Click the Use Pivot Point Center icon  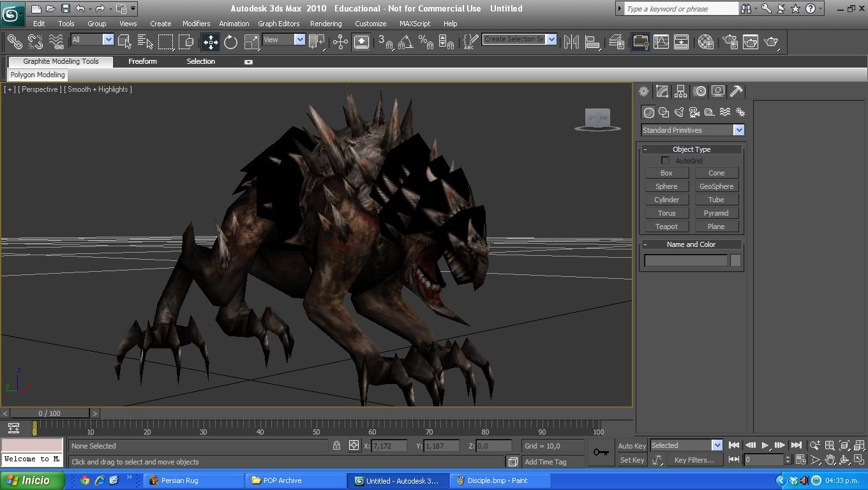(x=317, y=42)
